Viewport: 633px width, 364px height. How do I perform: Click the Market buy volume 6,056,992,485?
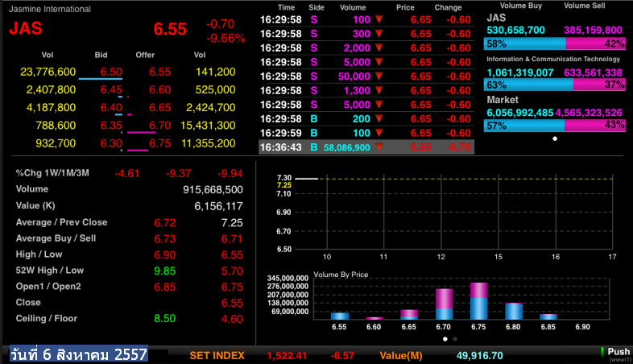520,113
